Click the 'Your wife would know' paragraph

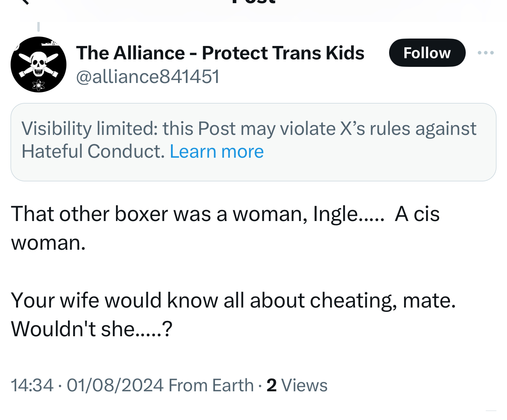tap(233, 300)
